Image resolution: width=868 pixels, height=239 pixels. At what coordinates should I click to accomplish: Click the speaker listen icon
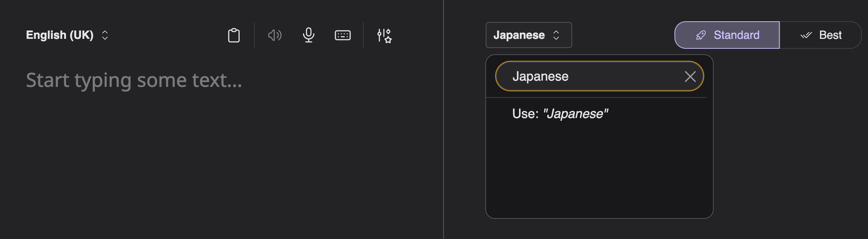(275, 35)
